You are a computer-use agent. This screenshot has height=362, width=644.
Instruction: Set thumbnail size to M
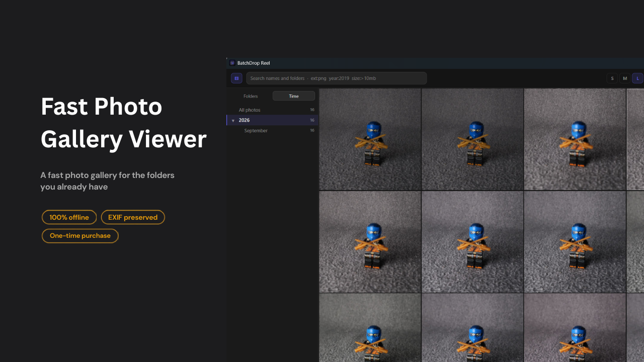[x=625, y=78]
